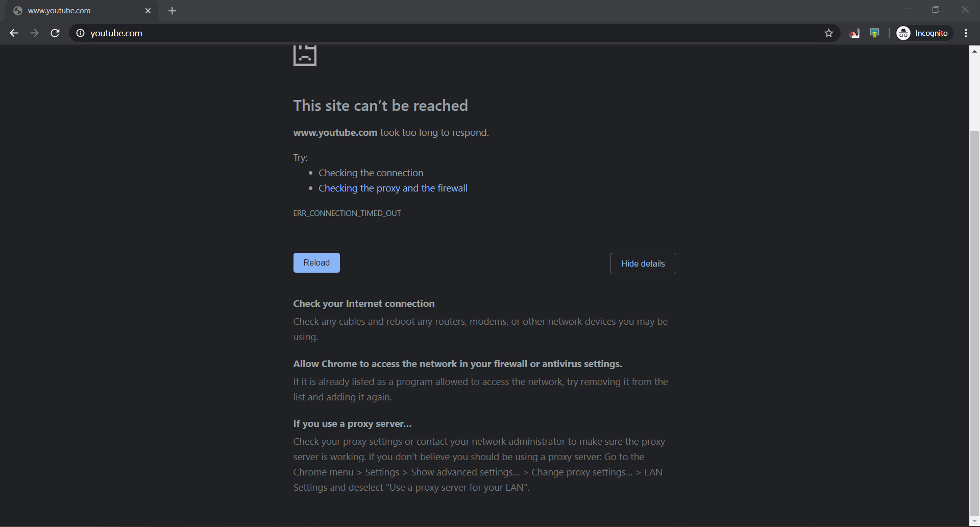Click the page vertical scrollbar thumb
The height and width of the screenshot is (527, 980).
(974, 324)
